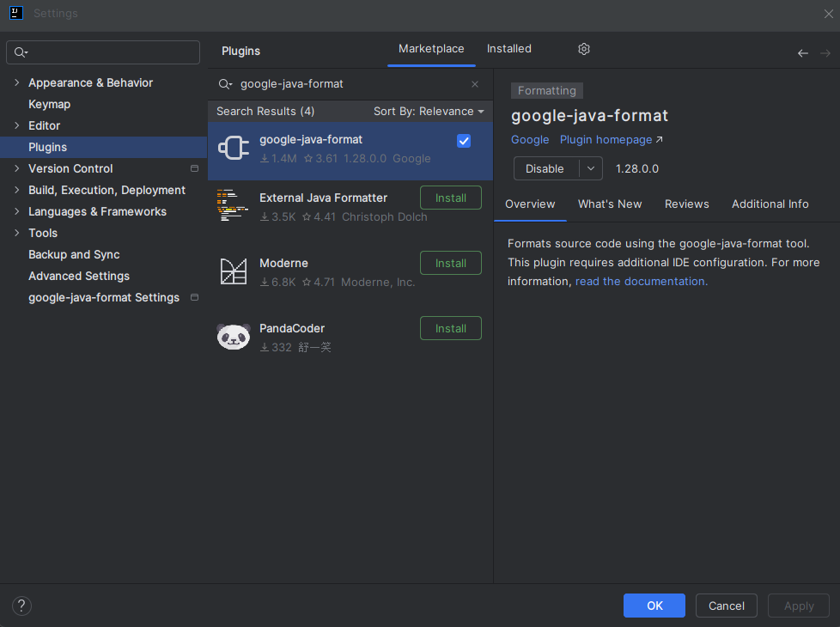Viewport: 840px width, 627px height.
Task: Click the Apply button
Action: 799,606
